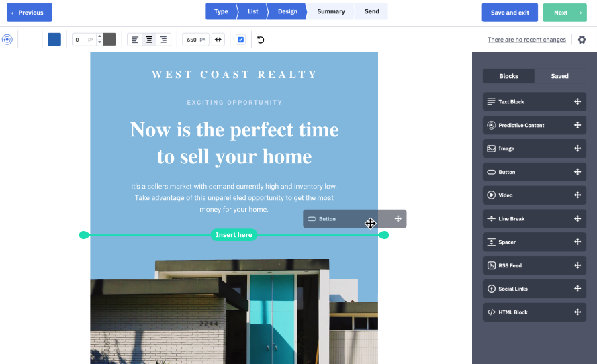Screen dimensions: 597x364
Task: Open the settings gear icon
Action: pos(582,40)
